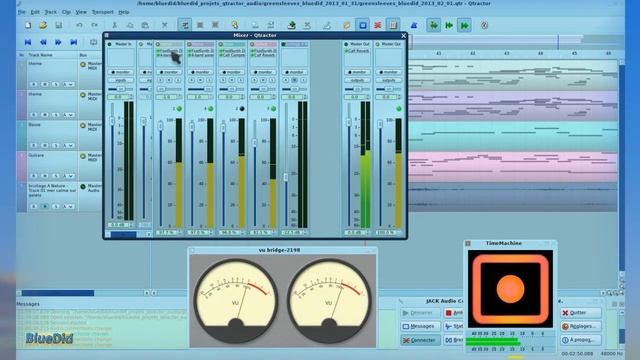Click the rewind transport button
The image size is (640, 360).
pos(43,42)
